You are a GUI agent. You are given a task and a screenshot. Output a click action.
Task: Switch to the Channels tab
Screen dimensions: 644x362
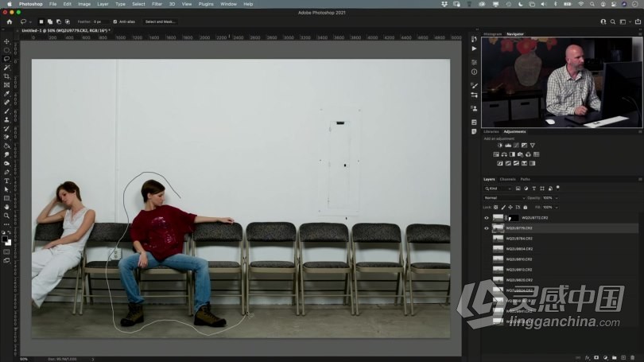tap(507, 179)
